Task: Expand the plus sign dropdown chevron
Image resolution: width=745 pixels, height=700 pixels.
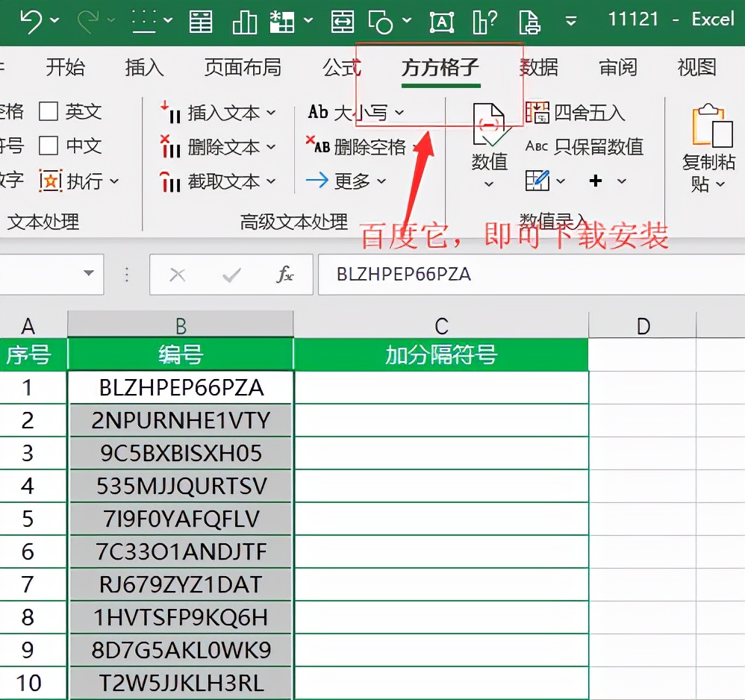Action: 622,181
